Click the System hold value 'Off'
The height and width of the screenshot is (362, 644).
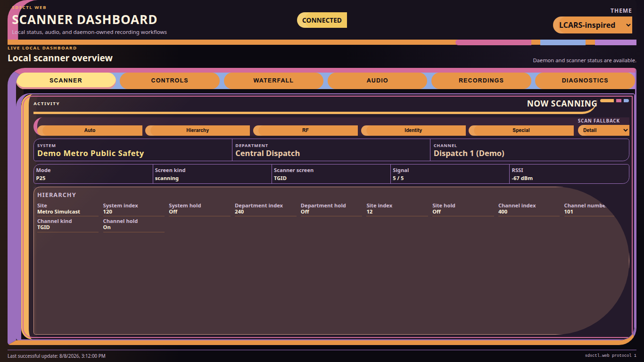click(173, 212)
